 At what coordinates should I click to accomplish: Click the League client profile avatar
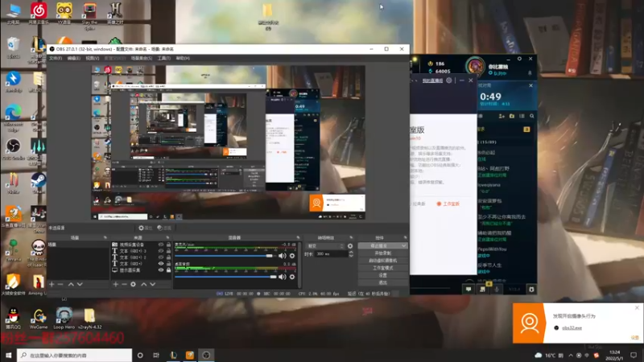coord(475,66)
